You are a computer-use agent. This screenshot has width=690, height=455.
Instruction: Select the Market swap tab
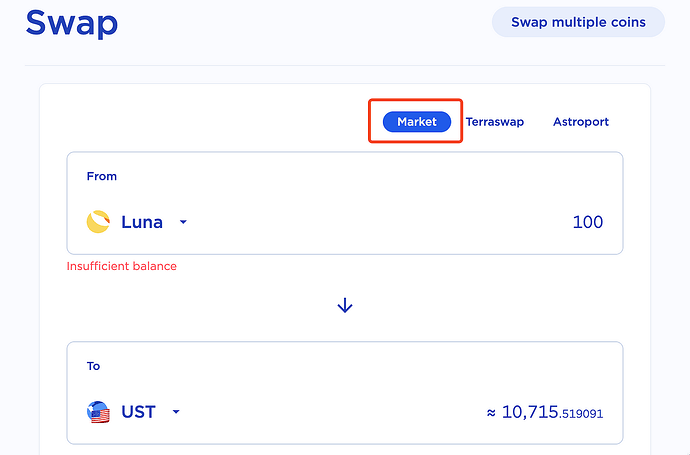tap(417, 121)
